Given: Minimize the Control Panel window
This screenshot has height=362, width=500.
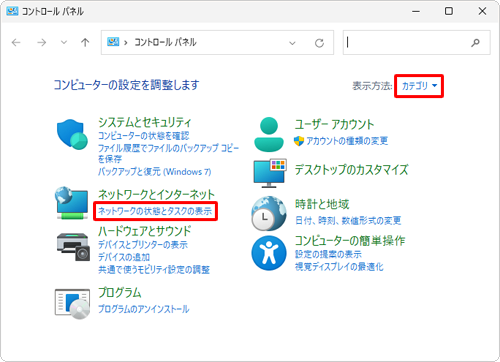Looking at the screenshot, I should (416, 11).
